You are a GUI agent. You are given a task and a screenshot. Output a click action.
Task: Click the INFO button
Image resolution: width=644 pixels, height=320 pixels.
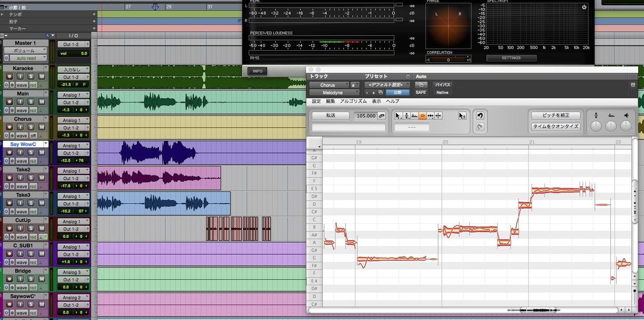tap(258, 71)
